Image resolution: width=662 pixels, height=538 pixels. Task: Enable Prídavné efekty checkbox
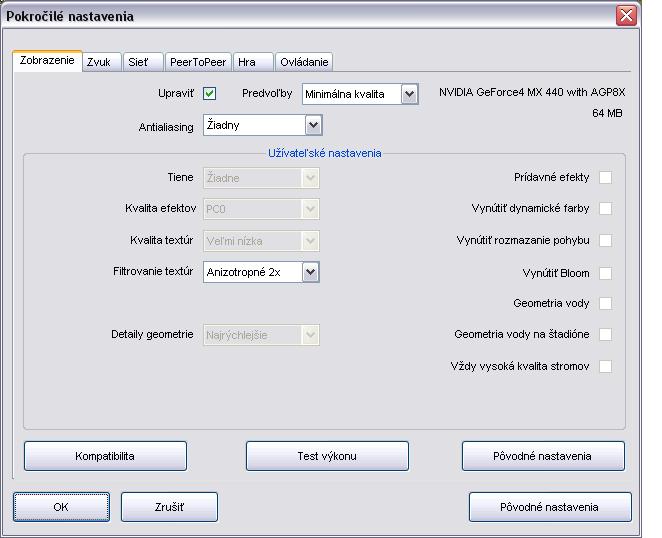[605, 177]
